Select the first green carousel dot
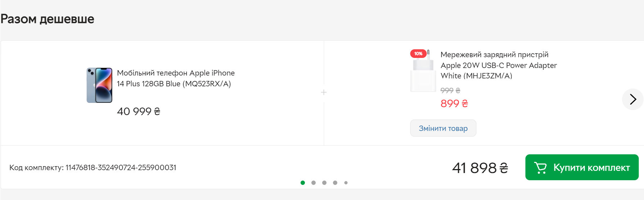The image size is (644, 200). [x=303, y=183]
